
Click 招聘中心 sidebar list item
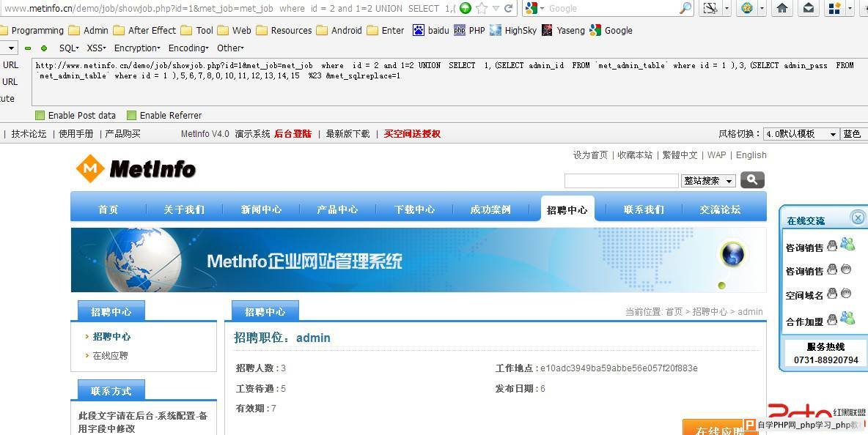[x=111, y=336]
